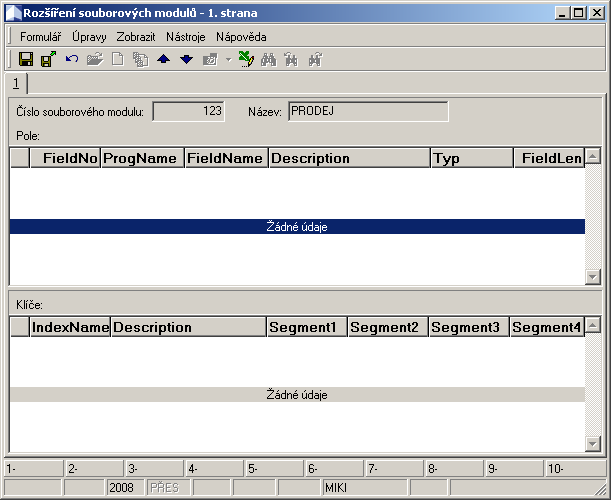Click the first binoculars Find icon

click(x=268, y=60)
